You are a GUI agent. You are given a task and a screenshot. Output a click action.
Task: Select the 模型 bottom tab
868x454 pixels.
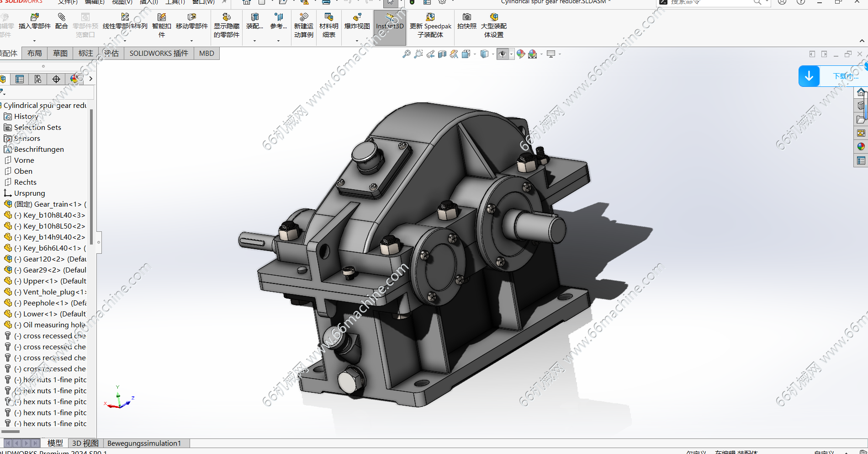(55, 443)
